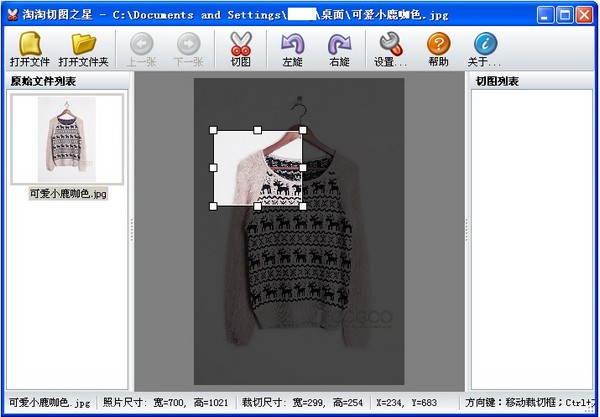The width and height of the screenshot is (600, 417).
Task: Click the 可爱小鹿咖色.jpg file name label
Action: click(x=68, y=193)
